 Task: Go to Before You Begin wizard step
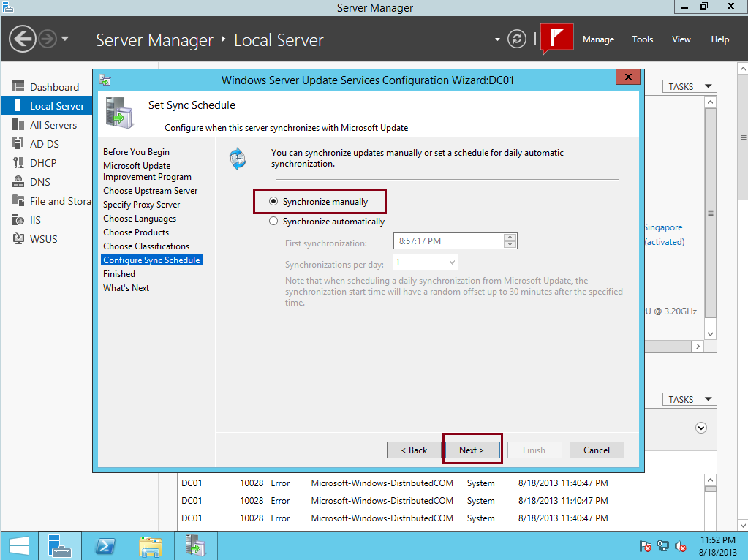point(136,151)
